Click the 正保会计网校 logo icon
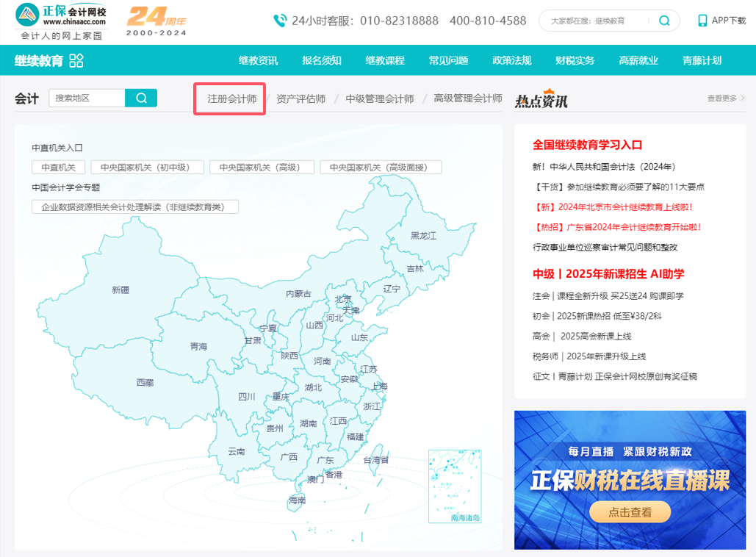Viewport: 756px width, 557px height. coord(26,16)
